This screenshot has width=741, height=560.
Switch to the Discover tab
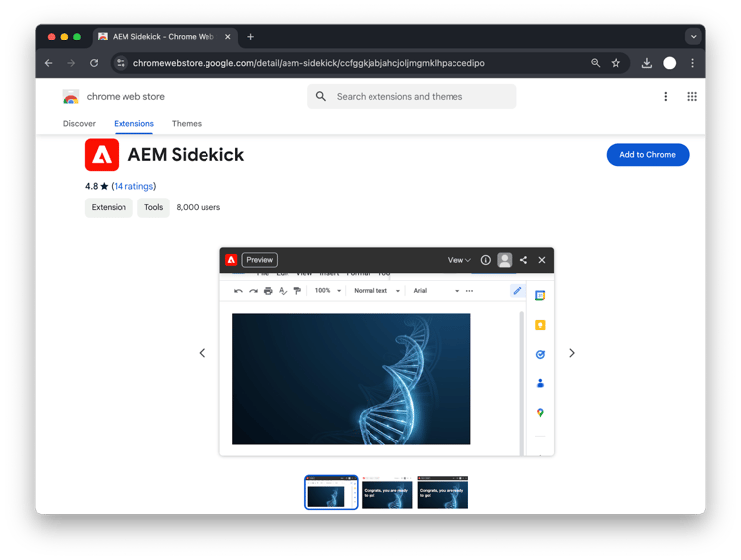point(79,123)
